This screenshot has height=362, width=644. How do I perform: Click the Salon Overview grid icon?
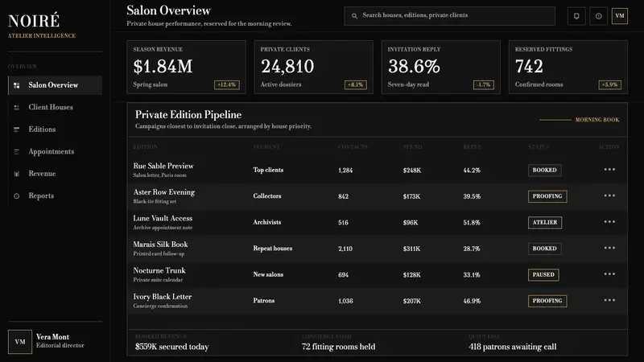coord(16,85)
